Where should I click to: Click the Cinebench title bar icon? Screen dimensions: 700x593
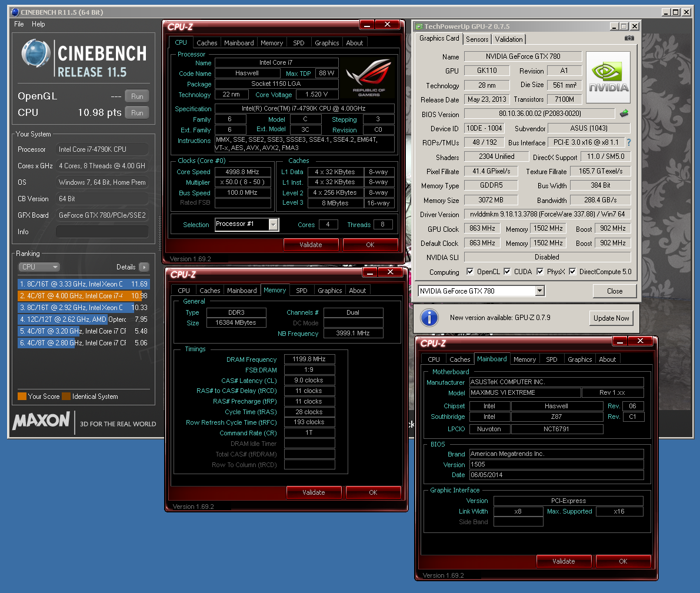click(15, 12)
